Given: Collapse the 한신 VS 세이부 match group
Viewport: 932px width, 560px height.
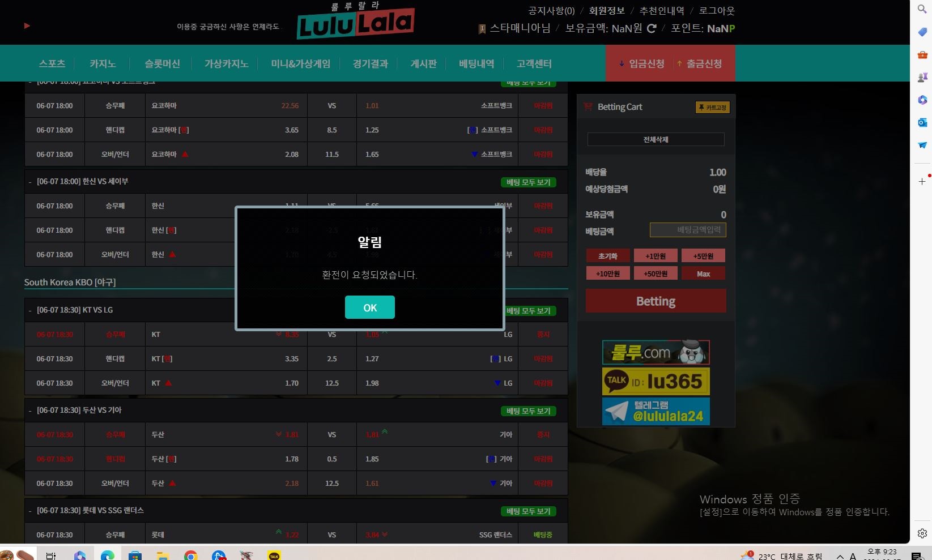Looking at the screenshot, I should coord(30,182).
